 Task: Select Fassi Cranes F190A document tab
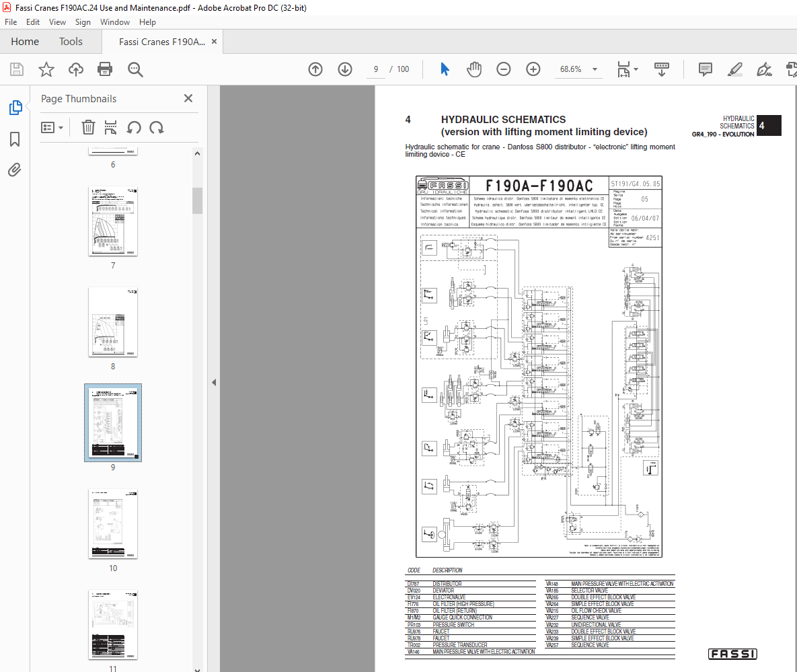(162, 42)
